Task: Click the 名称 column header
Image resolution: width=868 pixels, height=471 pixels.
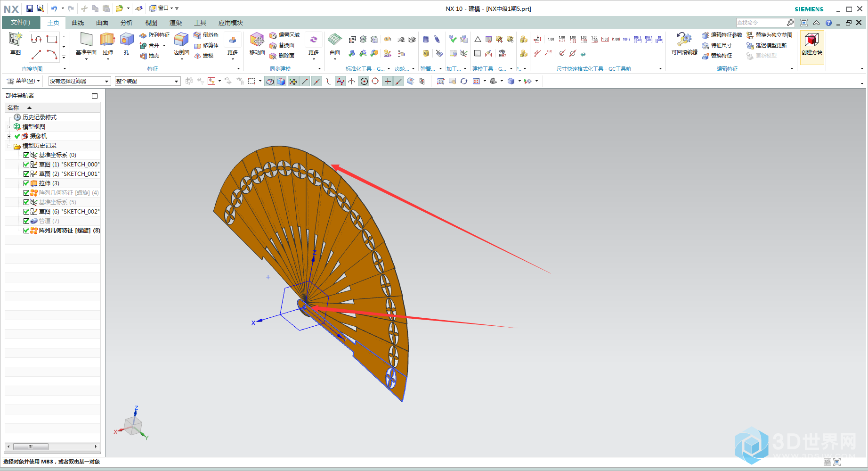Action: tap(52, 108)
